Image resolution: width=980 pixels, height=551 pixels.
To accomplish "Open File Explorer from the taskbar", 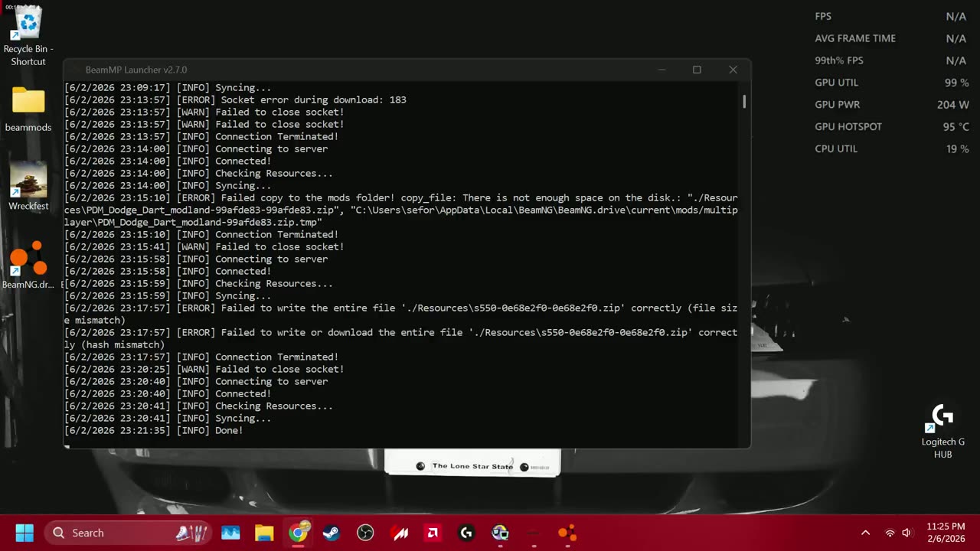I will (264, 533).
